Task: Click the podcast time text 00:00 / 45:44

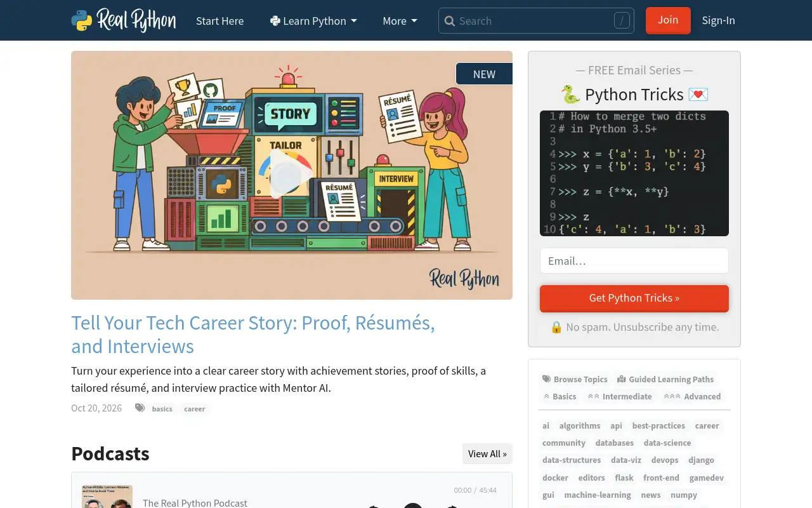Action: coord(475,490)
